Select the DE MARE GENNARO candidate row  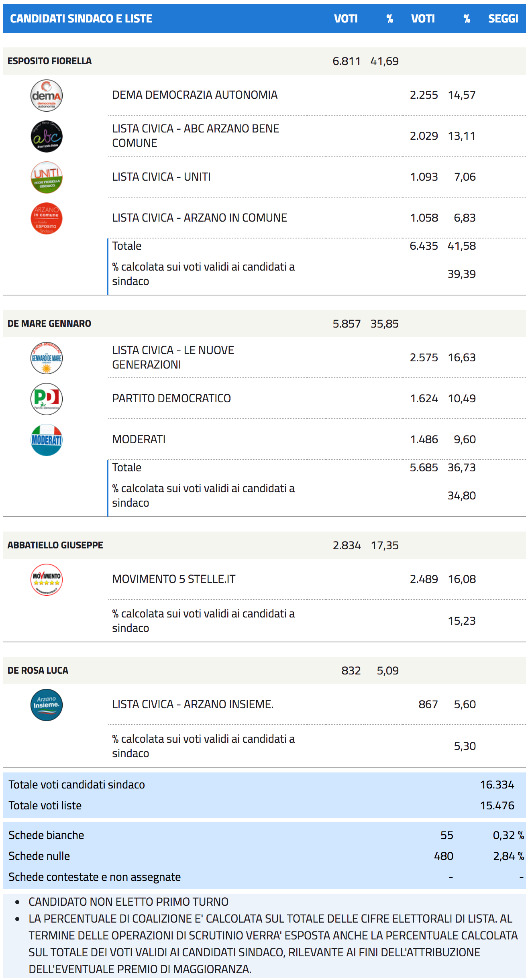49,324
